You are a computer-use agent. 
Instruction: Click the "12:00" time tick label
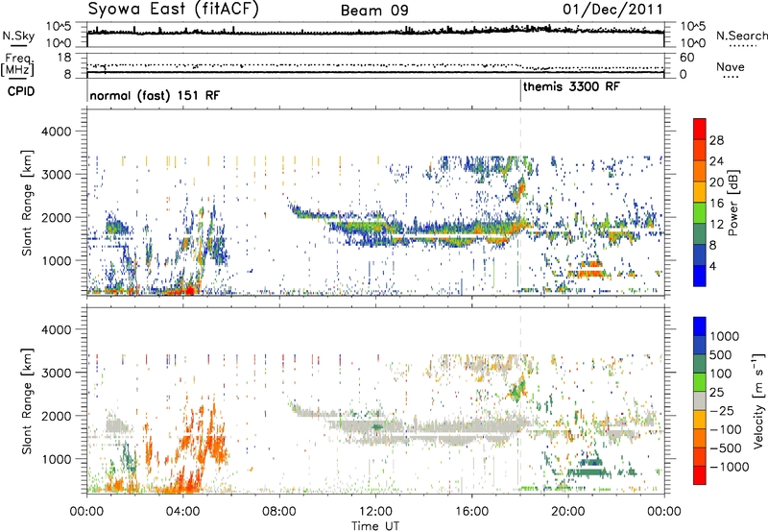pos(375,512)
